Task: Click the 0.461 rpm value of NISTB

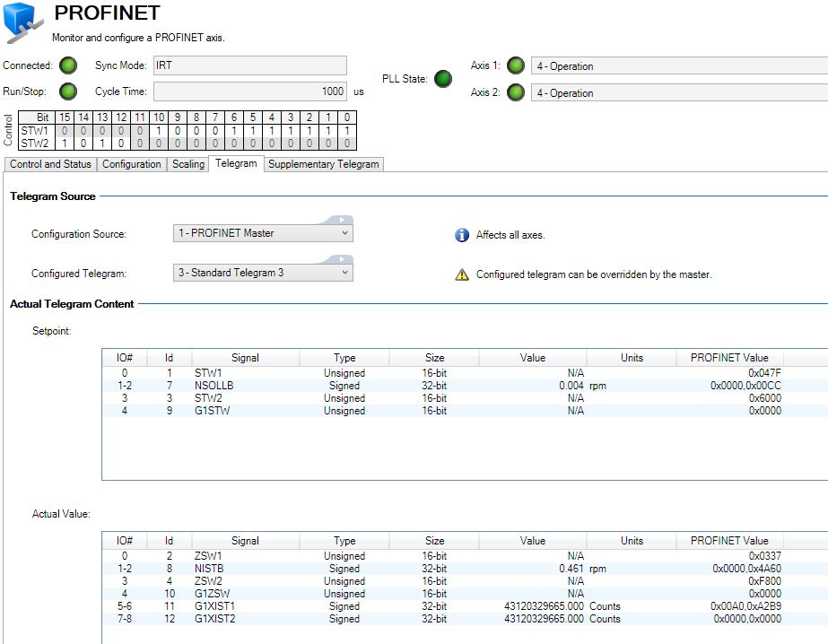Action: pyautogui.click(x=571, y=569)
